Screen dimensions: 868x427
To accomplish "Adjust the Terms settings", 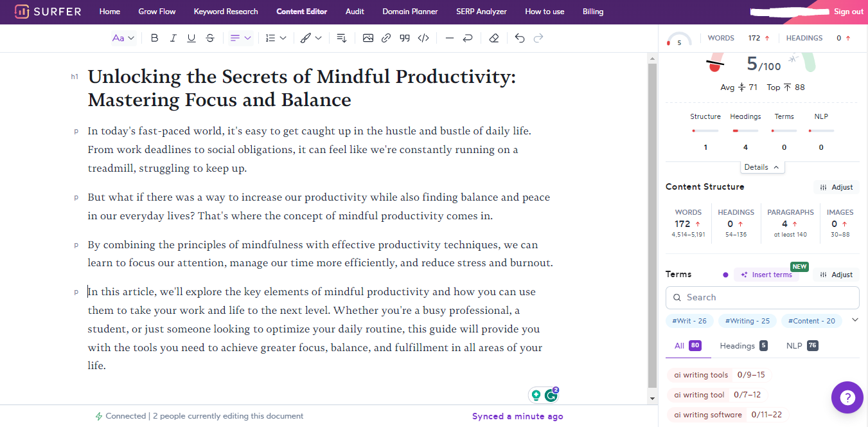I will click(x=836, y=275).
